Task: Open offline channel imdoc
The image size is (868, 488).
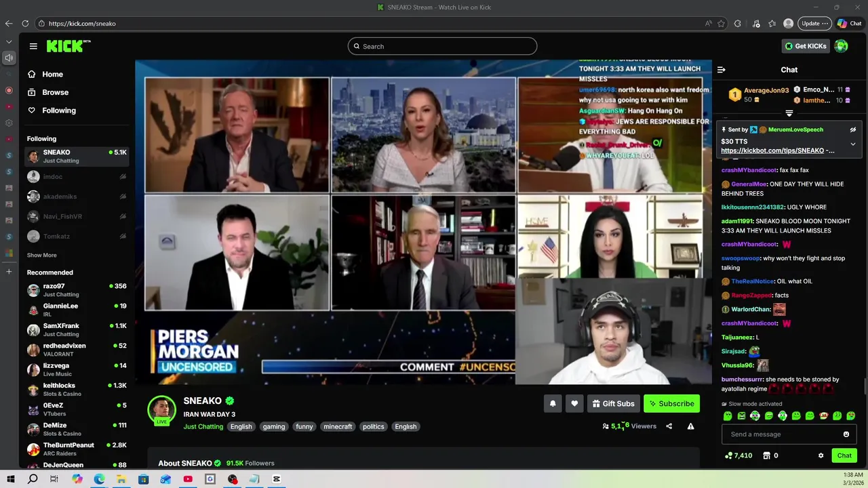Action: click(x=77, y=177)
